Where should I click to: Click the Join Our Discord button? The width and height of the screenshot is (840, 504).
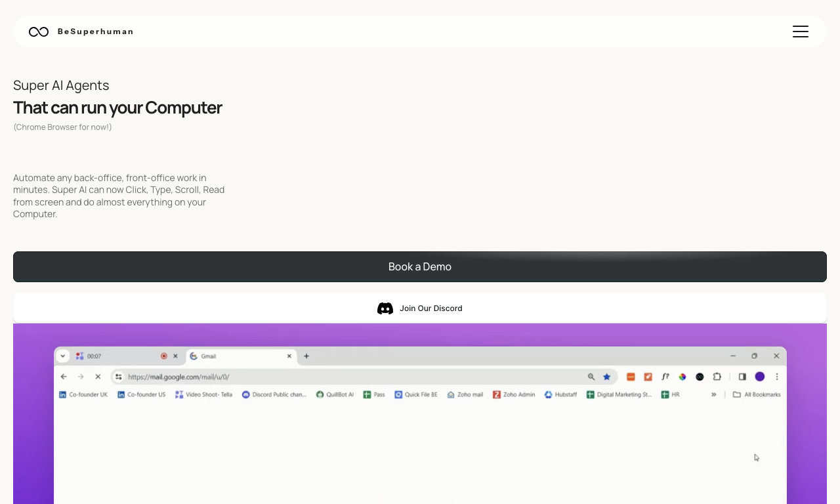(x=420, y=308)
